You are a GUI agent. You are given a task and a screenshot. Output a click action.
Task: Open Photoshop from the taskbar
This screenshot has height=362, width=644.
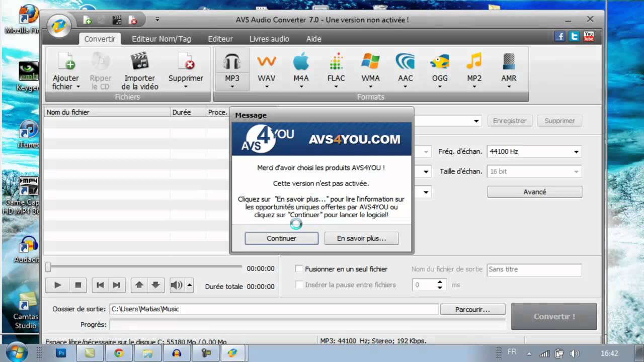pyautogui.click(x=61, y=353)
